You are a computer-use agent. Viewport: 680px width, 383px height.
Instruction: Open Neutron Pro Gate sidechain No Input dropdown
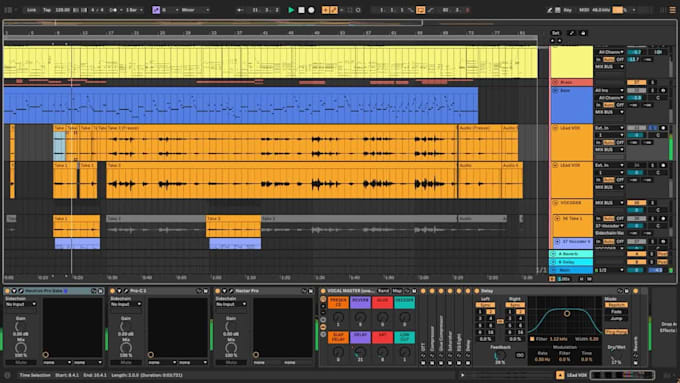pos(20,304)
